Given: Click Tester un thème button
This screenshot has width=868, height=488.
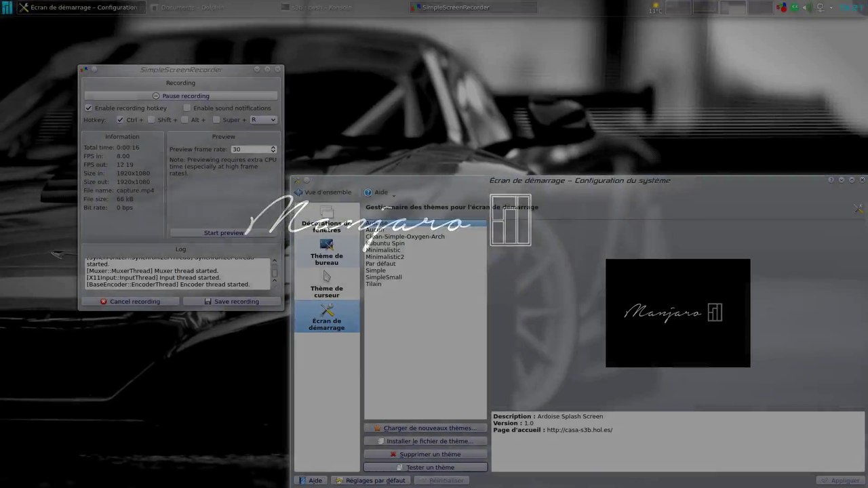Looking at the screenshot, I should 425,468.
